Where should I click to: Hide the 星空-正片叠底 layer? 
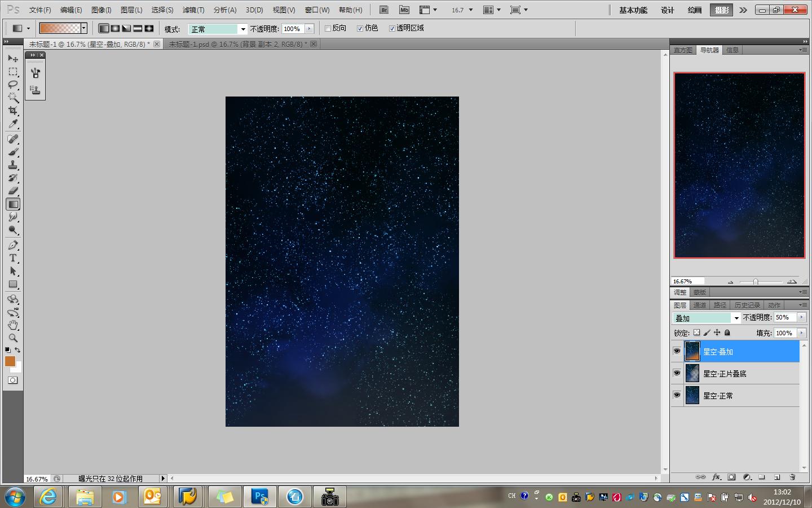pyautogui.click(x=677, y=373)
